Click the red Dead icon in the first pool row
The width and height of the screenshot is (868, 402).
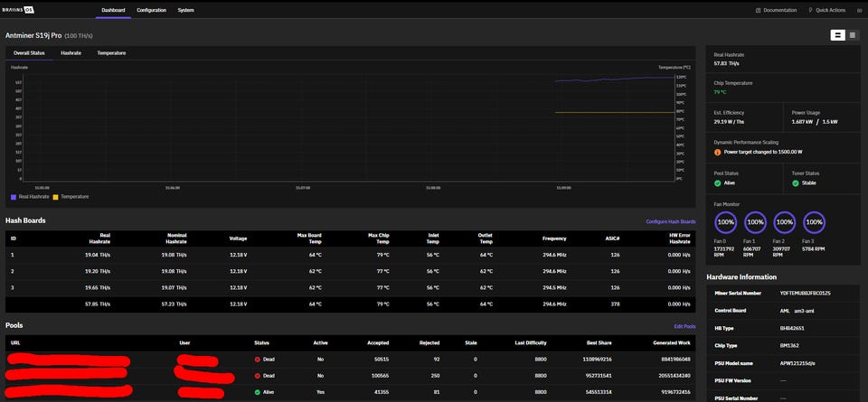tap(258, 360)
